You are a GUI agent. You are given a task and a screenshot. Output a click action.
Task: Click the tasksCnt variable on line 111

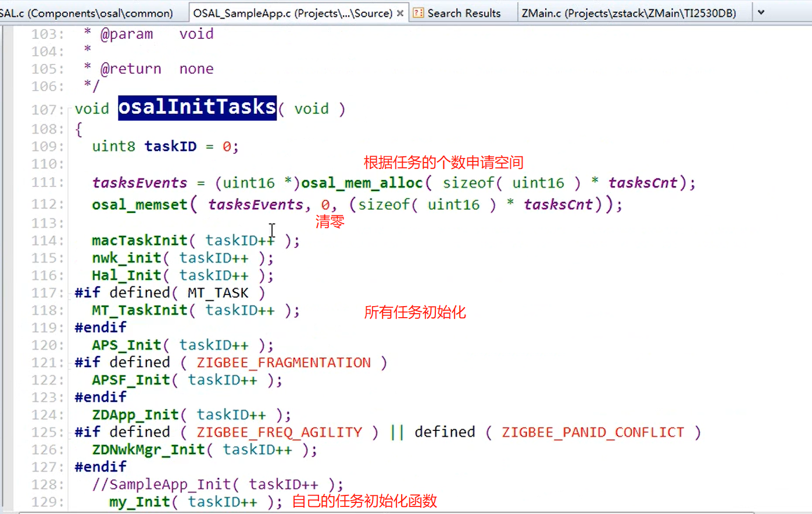click(643, 182)
